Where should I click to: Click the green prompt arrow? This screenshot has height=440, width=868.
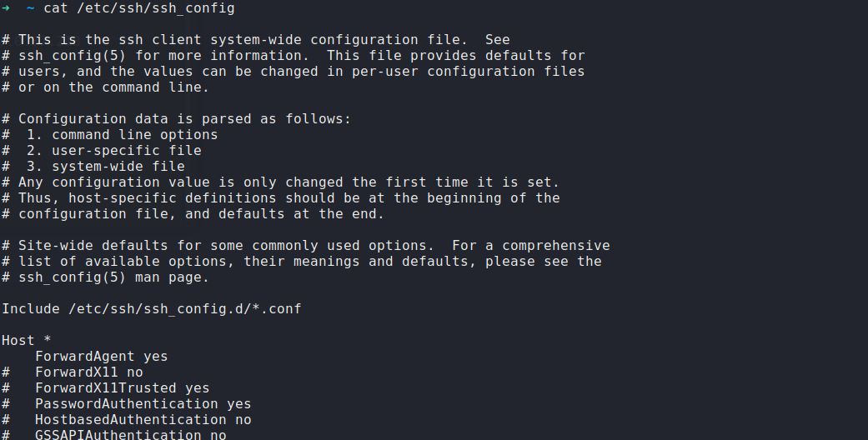click(x=6, y=8)
